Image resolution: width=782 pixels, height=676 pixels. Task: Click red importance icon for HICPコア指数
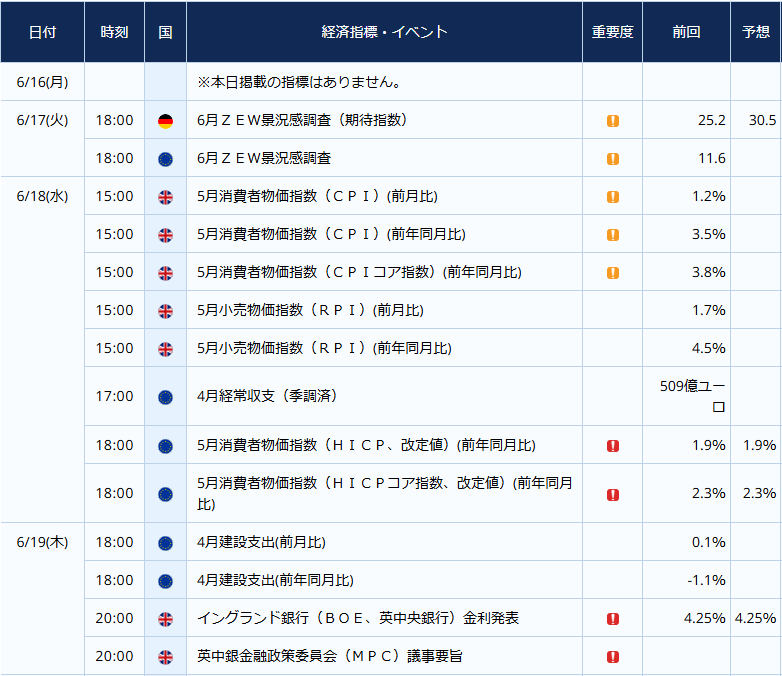(612, 494)
